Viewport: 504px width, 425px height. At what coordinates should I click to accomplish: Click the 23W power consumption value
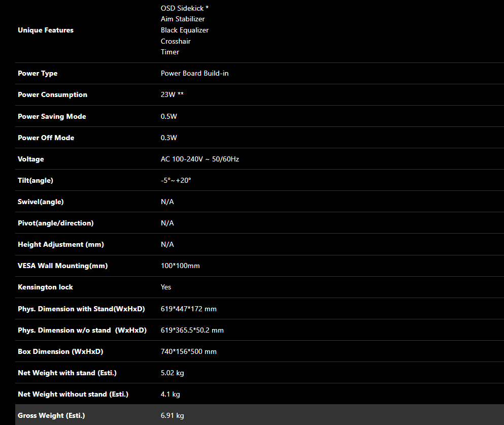[x=172, y=95]
